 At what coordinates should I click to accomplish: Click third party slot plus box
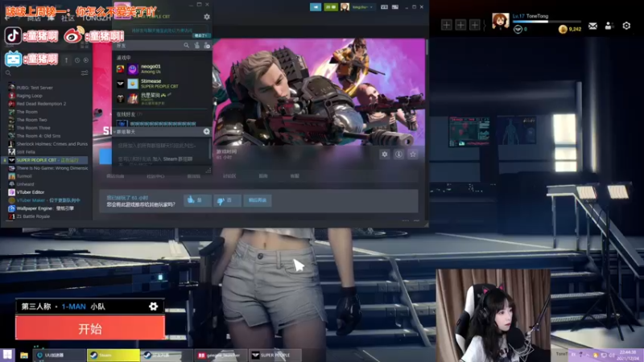[474, 25]
